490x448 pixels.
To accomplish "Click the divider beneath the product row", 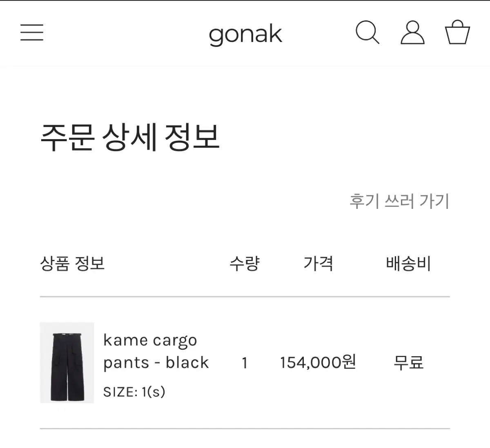I will click(245, 429).
